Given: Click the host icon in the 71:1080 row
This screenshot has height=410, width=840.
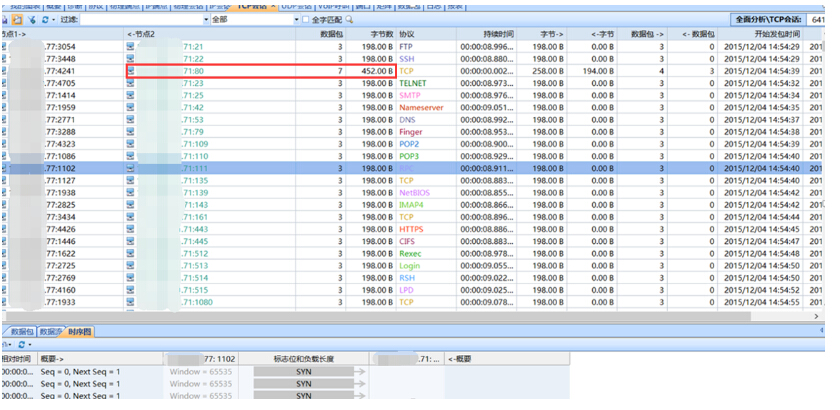Looking at the screenshot, I should [x=131, y=302].
